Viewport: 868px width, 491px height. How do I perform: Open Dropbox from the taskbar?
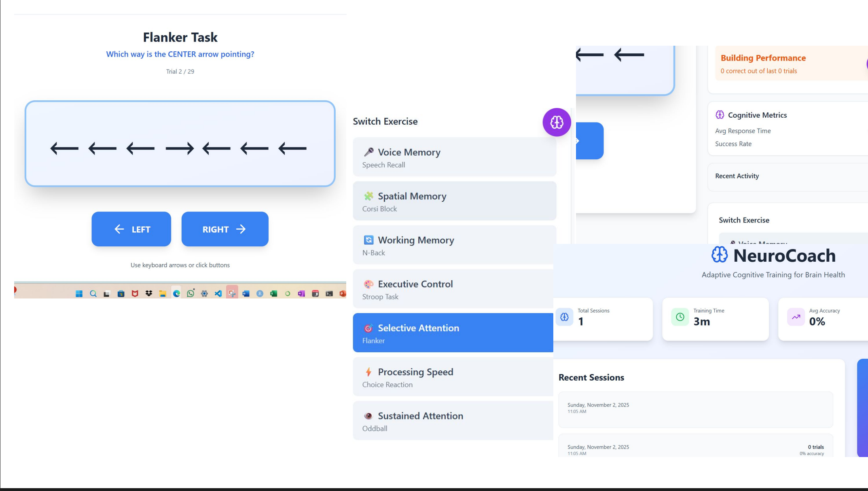point(149,293)
